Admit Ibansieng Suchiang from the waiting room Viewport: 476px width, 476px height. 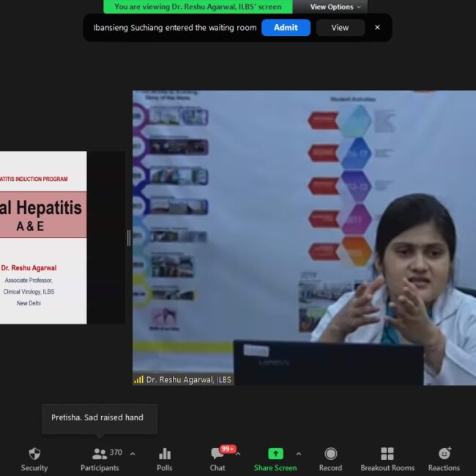click(286, 28)
